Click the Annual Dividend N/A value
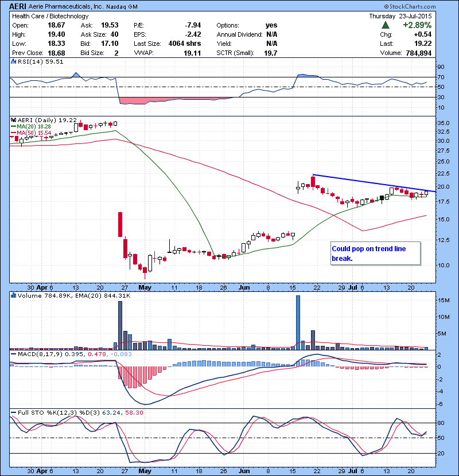Image resolution: width=459 pixels, height=476 pixels. 272,34
